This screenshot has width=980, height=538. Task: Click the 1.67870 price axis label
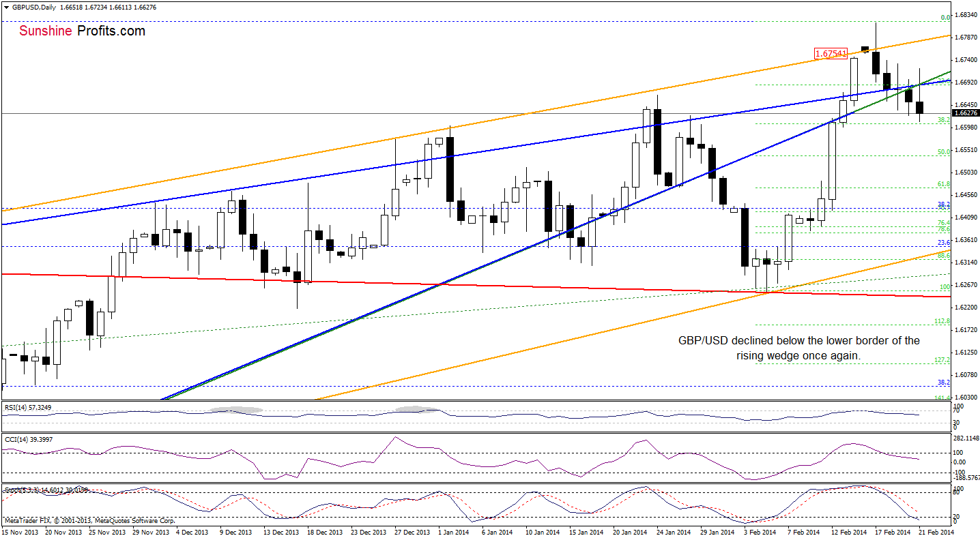coord(967,38)
